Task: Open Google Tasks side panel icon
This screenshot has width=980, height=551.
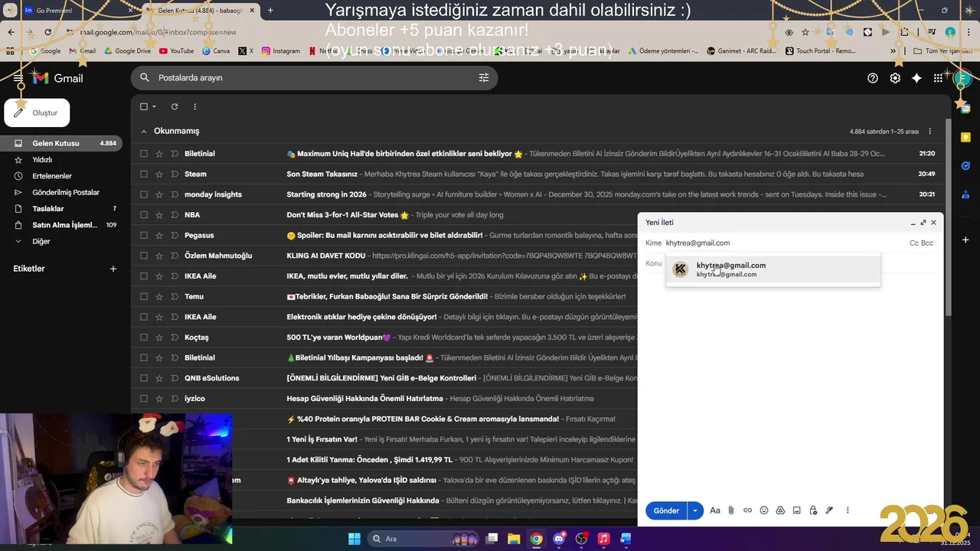Action: point(965,165)
